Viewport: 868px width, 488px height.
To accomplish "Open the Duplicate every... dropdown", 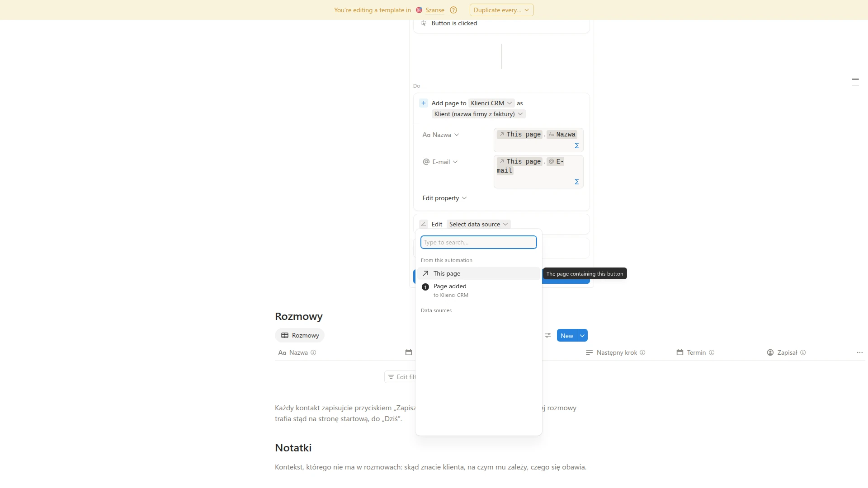I will [501, 10].
